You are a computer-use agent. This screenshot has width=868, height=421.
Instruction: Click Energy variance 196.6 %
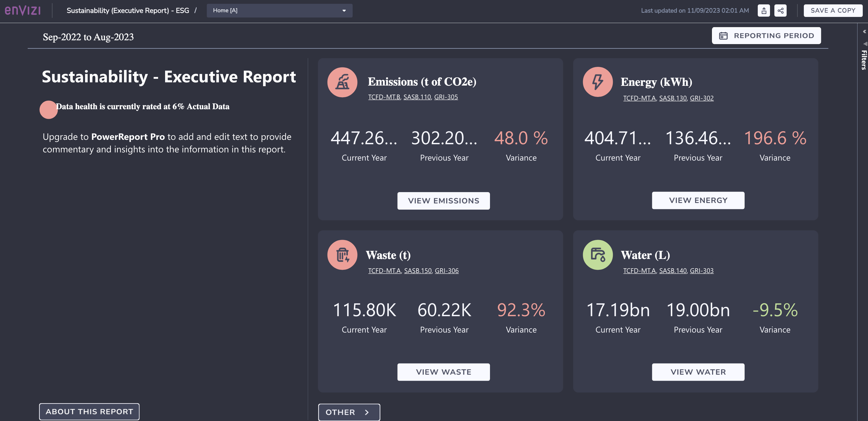pos(775,138)
